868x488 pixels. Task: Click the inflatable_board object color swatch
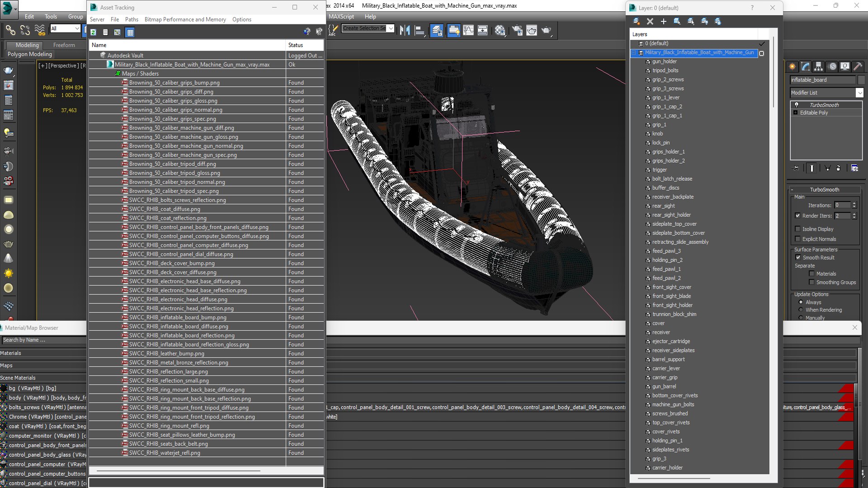[861, 80]
